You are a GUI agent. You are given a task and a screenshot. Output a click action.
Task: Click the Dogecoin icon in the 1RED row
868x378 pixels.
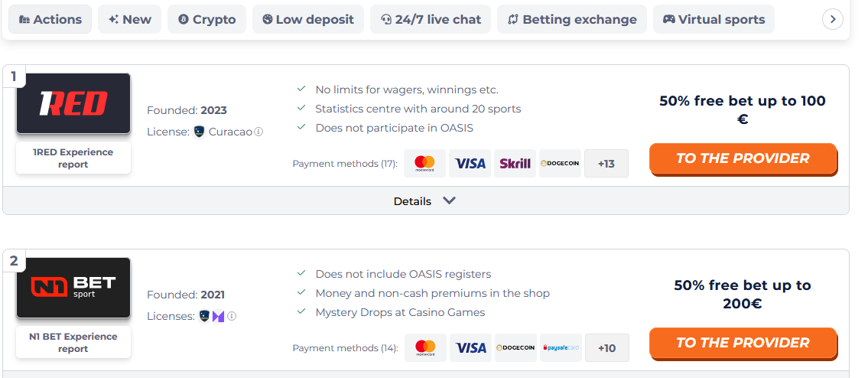pos(561,164)
